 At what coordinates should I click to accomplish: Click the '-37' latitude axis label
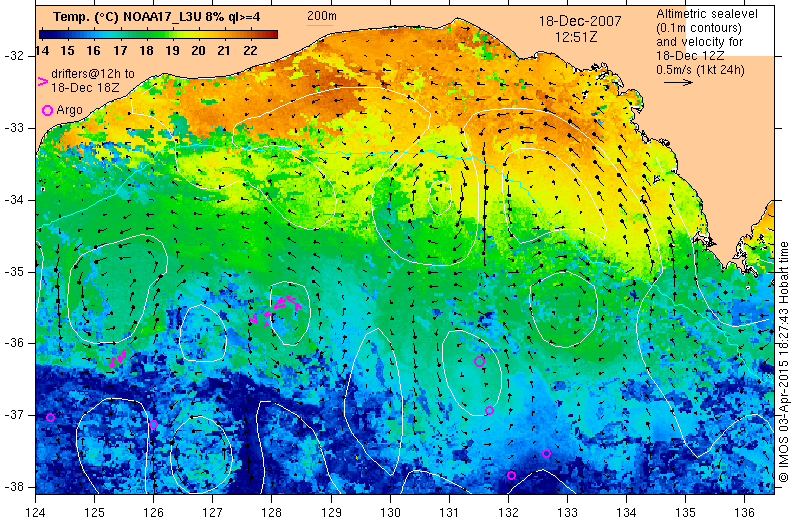(x=14, y=415)
